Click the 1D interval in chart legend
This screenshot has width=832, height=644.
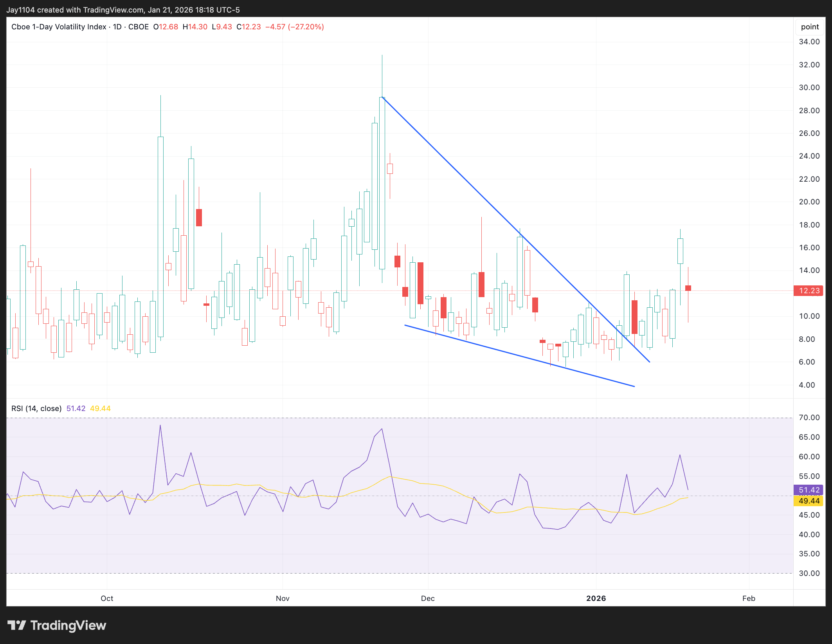(117, 27)
